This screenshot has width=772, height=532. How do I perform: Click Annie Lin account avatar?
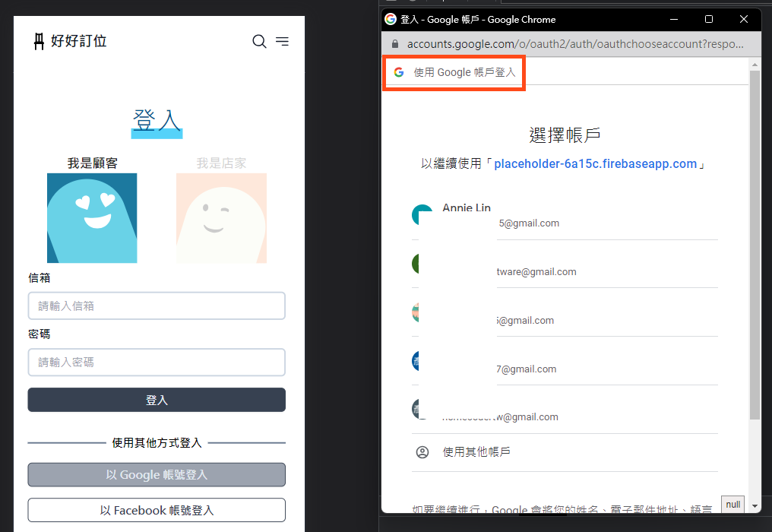tap(422, 215)
